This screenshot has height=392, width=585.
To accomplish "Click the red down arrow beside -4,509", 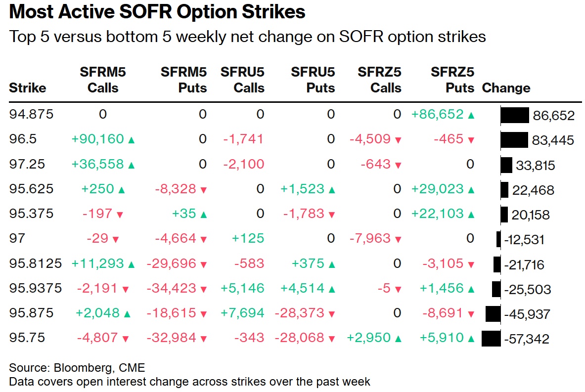I will pyautogui.click(x=398, y=140).
